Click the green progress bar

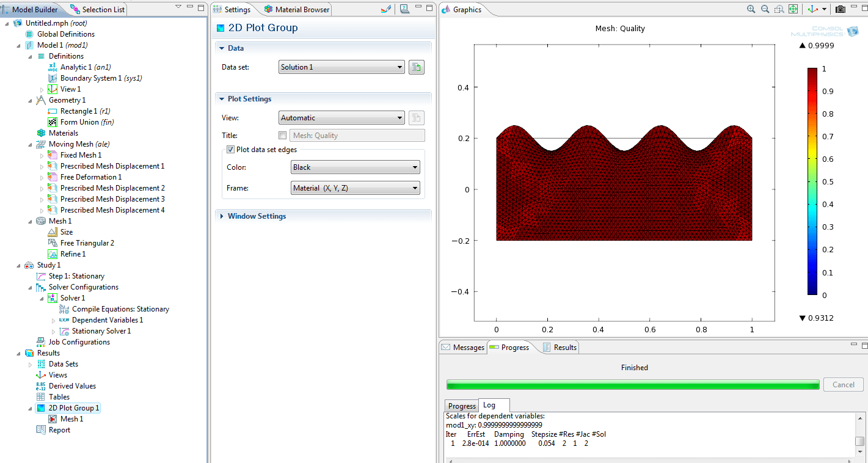[633, 384]
